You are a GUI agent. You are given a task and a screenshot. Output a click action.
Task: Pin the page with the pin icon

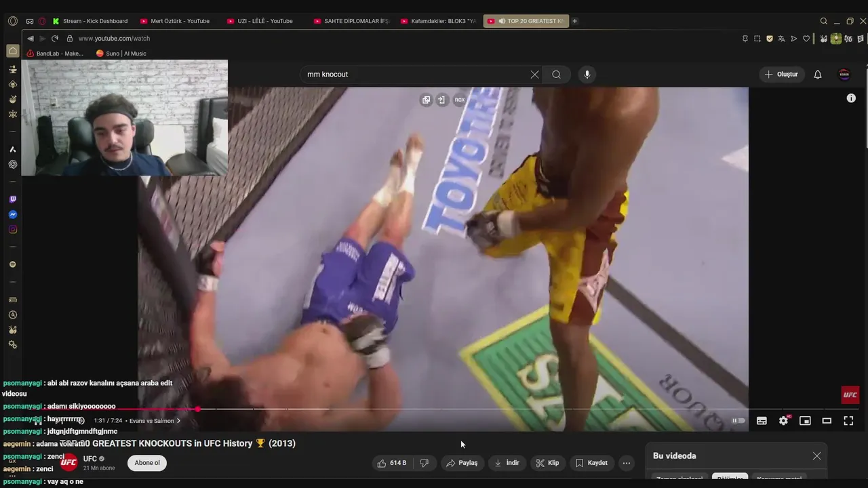[745, 39]
